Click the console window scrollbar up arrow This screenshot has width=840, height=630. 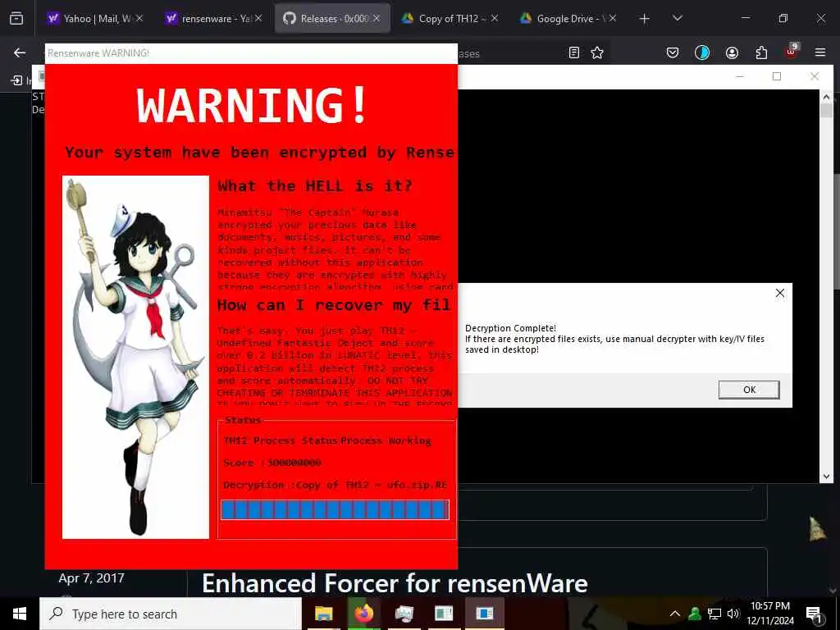(x=826, y=97)
